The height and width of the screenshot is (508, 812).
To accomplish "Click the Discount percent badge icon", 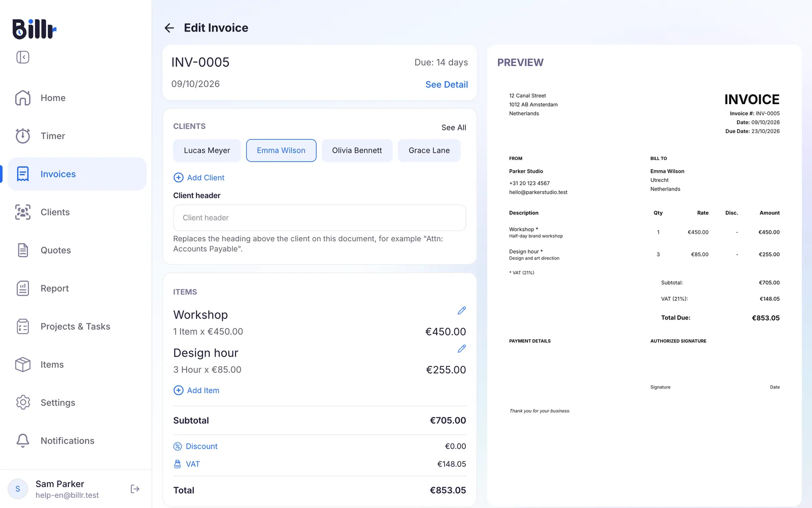I will click(178, 446).
